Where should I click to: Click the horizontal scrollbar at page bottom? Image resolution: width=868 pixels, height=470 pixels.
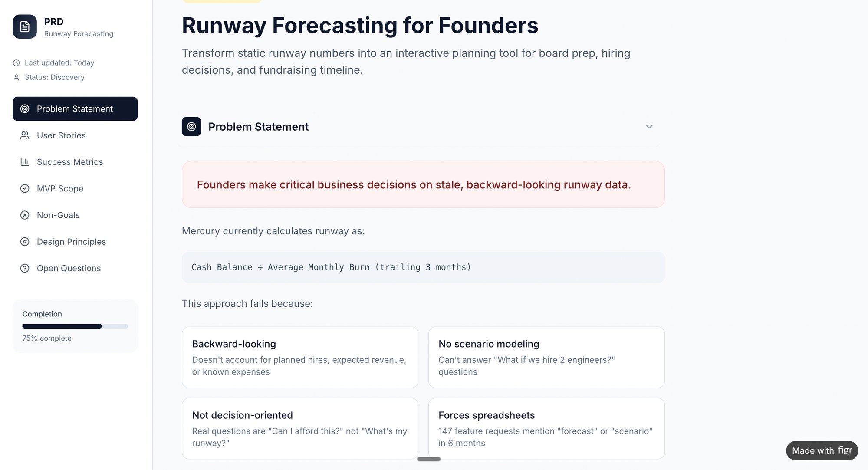(x=429, y=459)
